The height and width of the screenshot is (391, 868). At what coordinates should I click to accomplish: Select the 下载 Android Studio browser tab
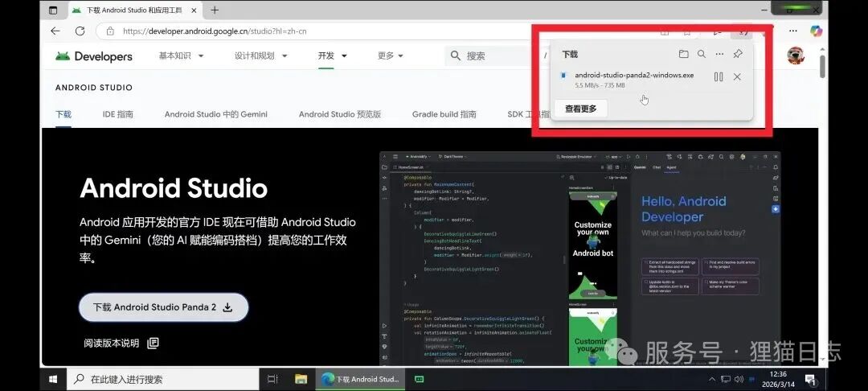tap(136, 10)
